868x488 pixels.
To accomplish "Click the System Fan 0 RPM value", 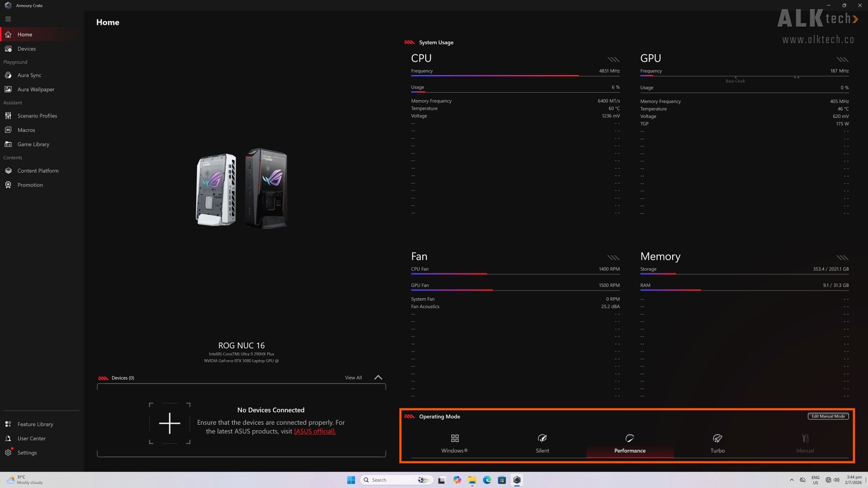I will coord(613,299).
